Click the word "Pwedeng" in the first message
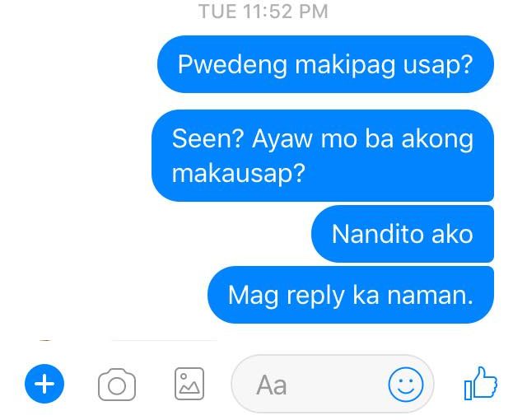 coord(232,65)
